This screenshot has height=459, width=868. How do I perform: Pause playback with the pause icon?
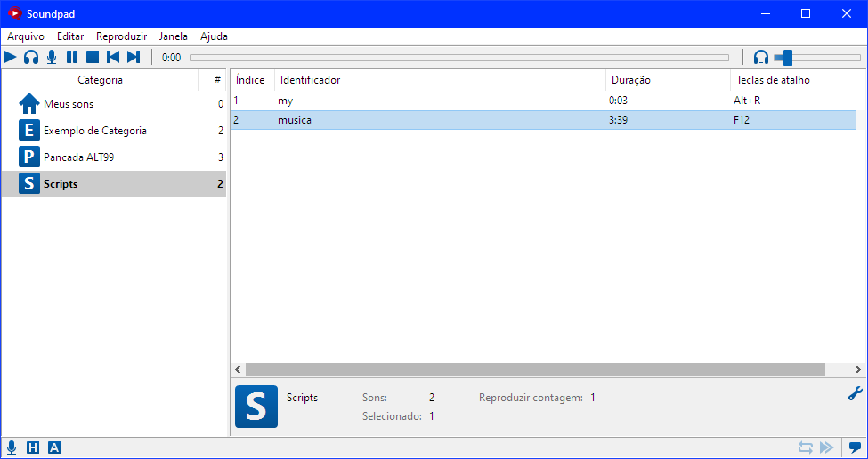tap(72, 58)
